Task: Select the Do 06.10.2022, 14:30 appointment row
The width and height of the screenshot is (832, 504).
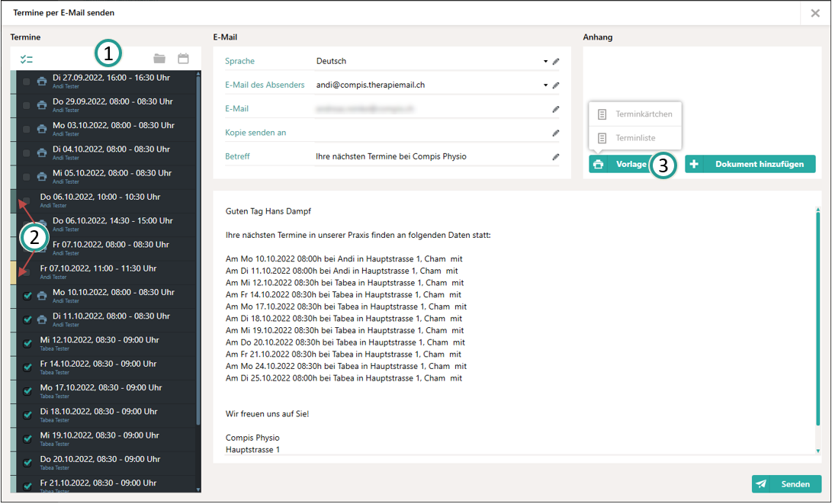Action: pyautogui.click(x=104, y=225)
